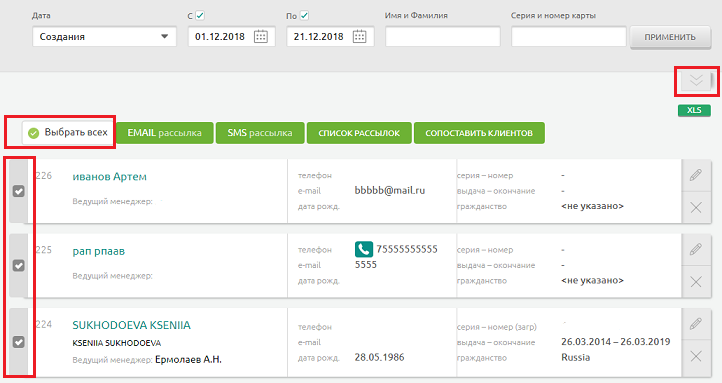Call phone number 75555555555 via phone icon
Image resolution: width=722 pixels, height=383 pixels.
[x=364, y=250]
